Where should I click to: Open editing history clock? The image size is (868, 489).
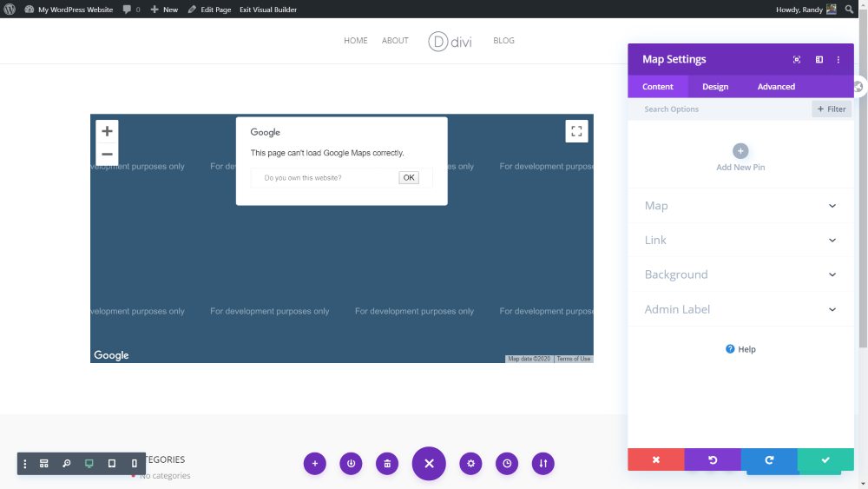click(x=507, y=464)
